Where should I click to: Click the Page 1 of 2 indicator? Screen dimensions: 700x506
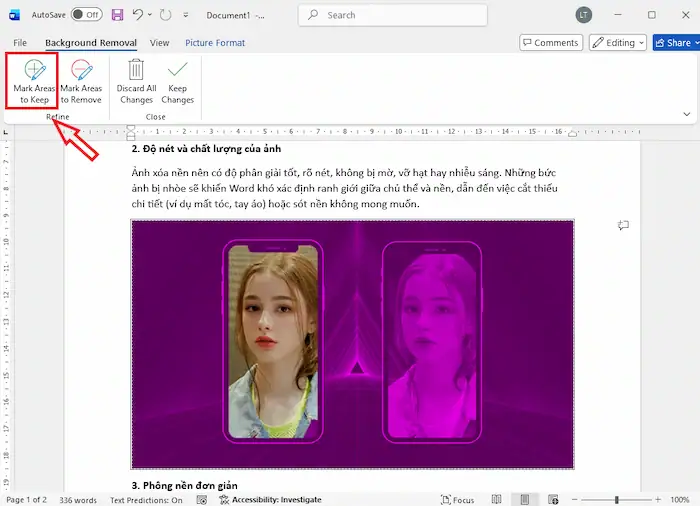point(26,500)
